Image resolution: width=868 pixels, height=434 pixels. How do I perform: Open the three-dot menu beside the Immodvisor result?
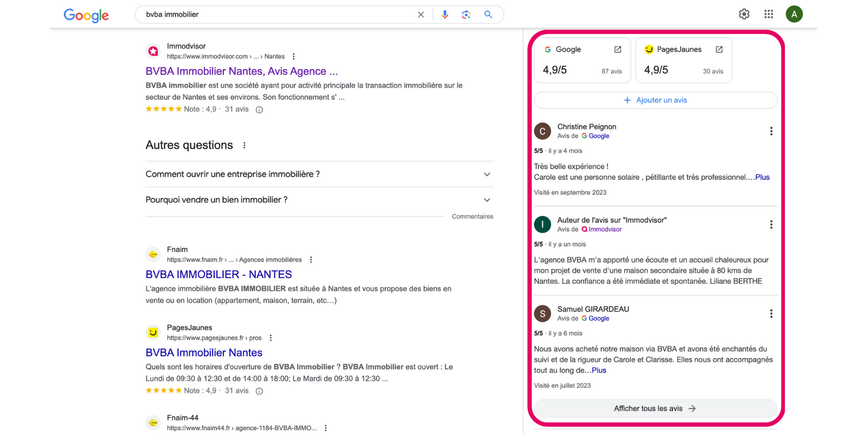[293, 56]
